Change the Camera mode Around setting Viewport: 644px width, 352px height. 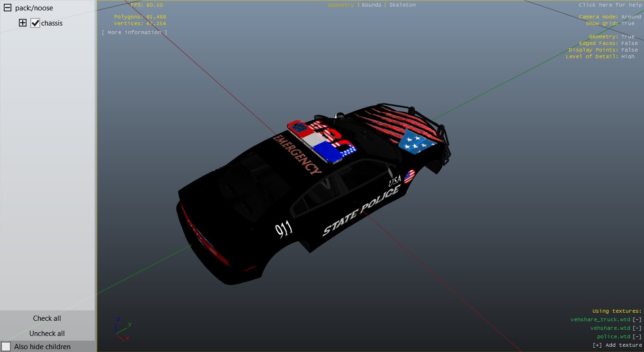pyautogui.click(x=631, y=17)
